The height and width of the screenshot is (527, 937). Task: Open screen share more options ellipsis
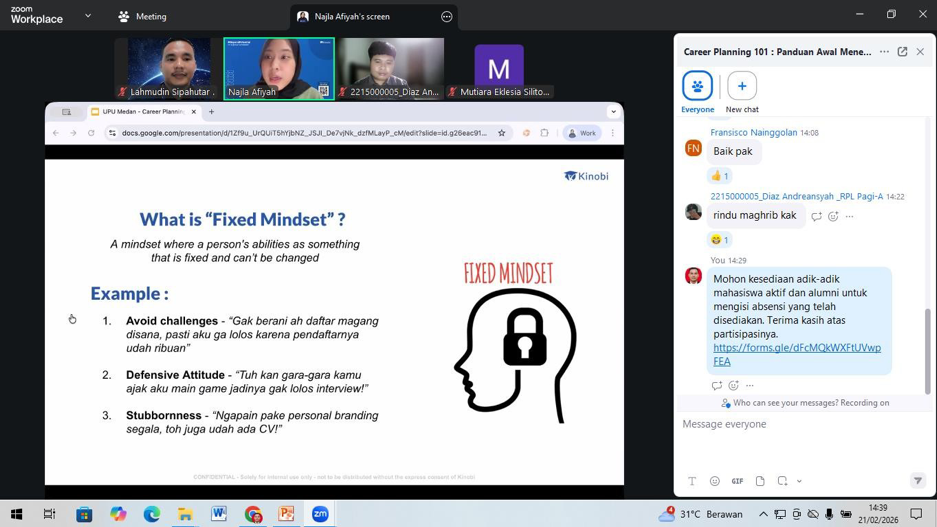(447, 16)
